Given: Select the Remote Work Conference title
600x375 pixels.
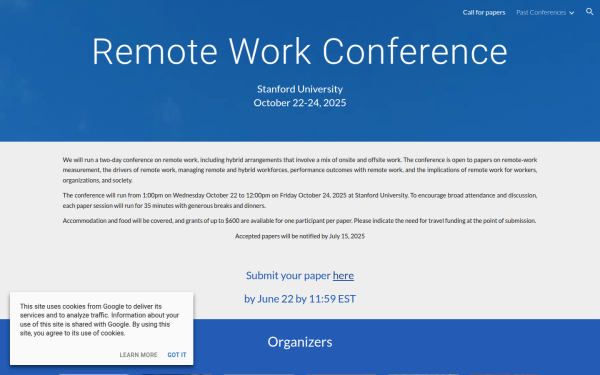Looking at the screenshot, I should point(300,52).
